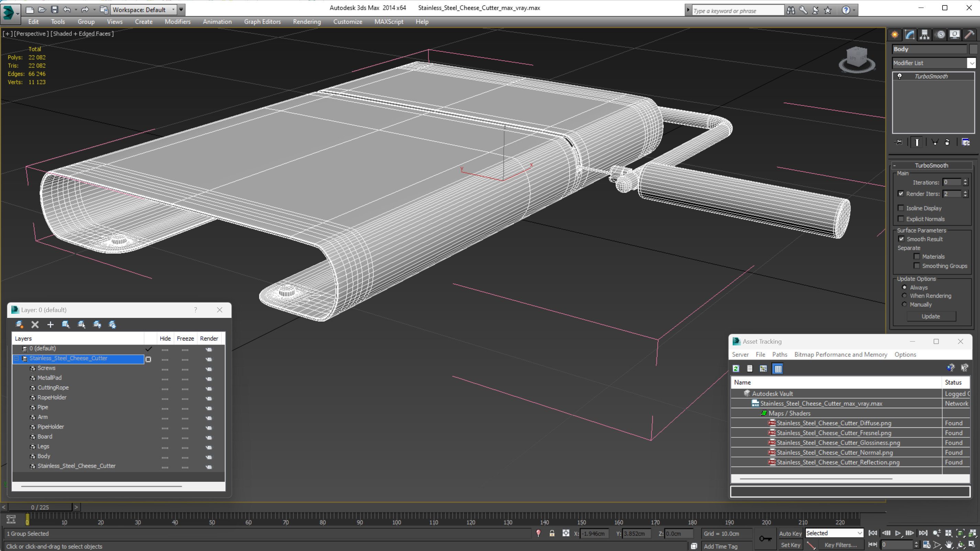980x551 pixels.
Task: Toggle Render Iters checkbox
Action: pyautogui.click(x=901, y=194)
